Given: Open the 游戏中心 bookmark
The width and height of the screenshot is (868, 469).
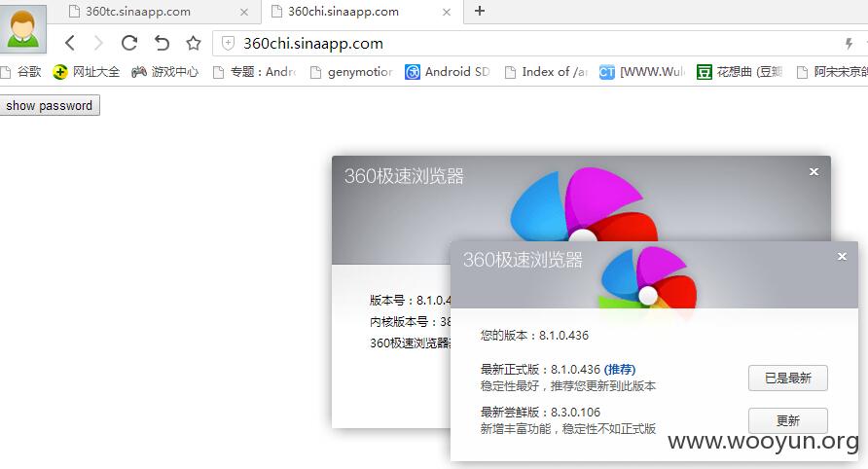Looking at the screenshot, I should 165,72.
